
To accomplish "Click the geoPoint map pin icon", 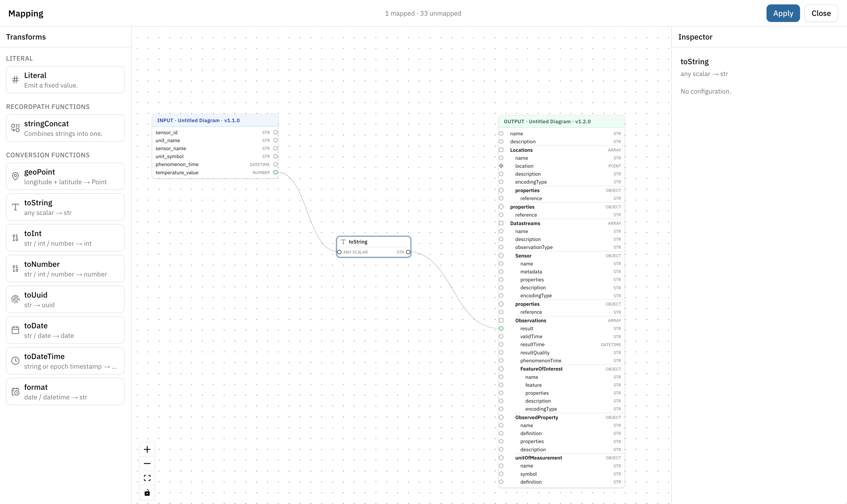I will click(15, 176).
